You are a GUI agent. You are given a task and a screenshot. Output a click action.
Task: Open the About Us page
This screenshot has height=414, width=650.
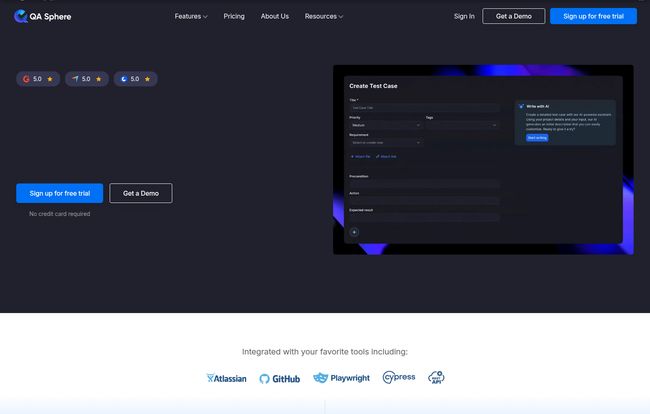point(274,16)
